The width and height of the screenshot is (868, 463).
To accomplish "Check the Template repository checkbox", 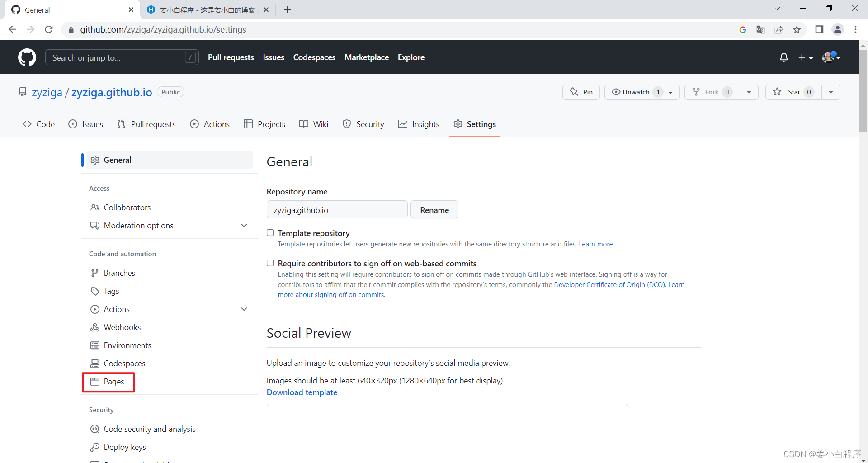I will (270, 232).
